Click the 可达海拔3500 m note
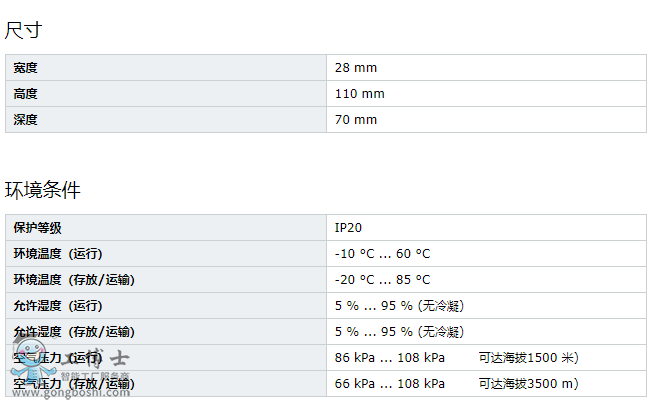This screenshot has width=660, height=412. pos(529,384)
